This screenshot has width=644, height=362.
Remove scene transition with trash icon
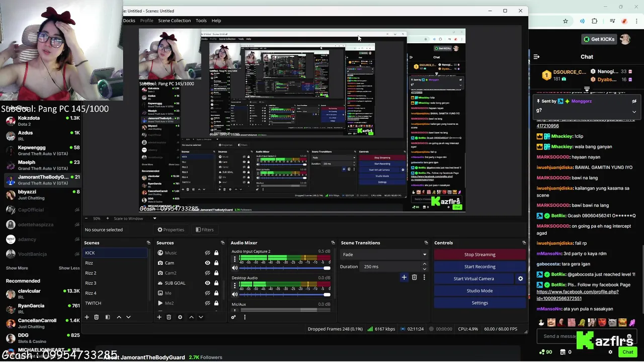pos(414,277)
